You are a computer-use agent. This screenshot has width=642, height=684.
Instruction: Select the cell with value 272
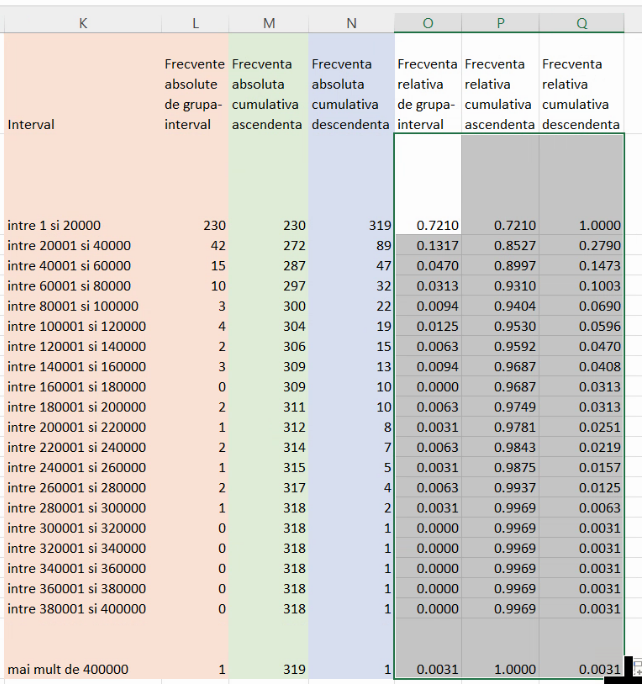coord(269,246)
